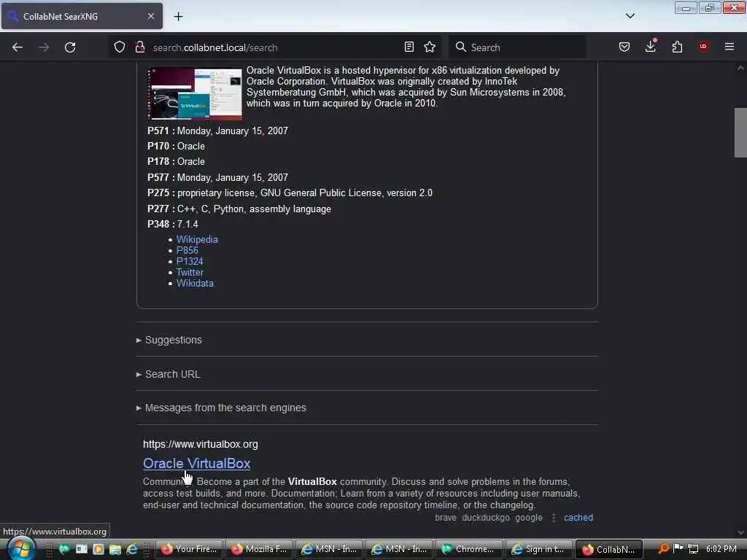Show the list of all tabs
Image resolution: width=747 pixels, height=560 pixels.
(630, 16)
